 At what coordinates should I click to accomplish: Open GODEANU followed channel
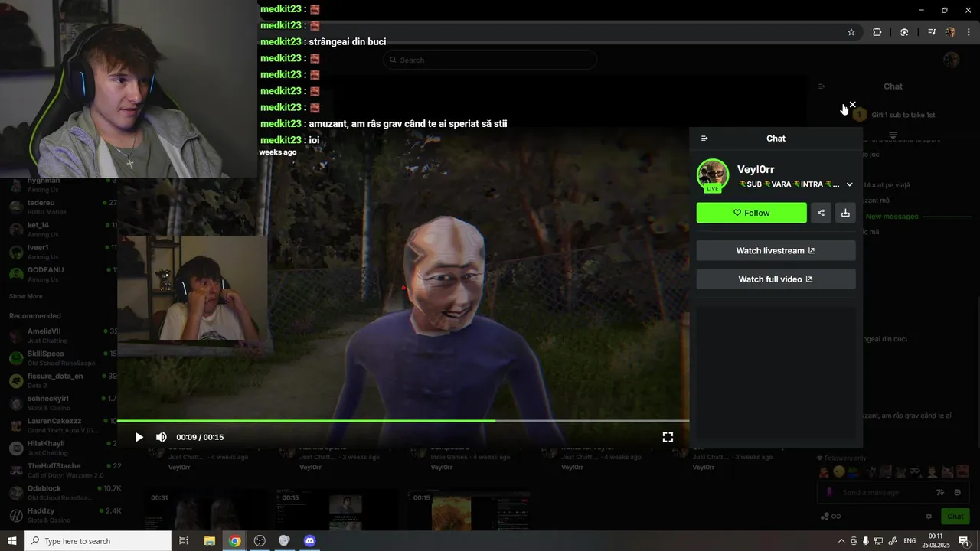pyautogui.click(x=61, y=274)
